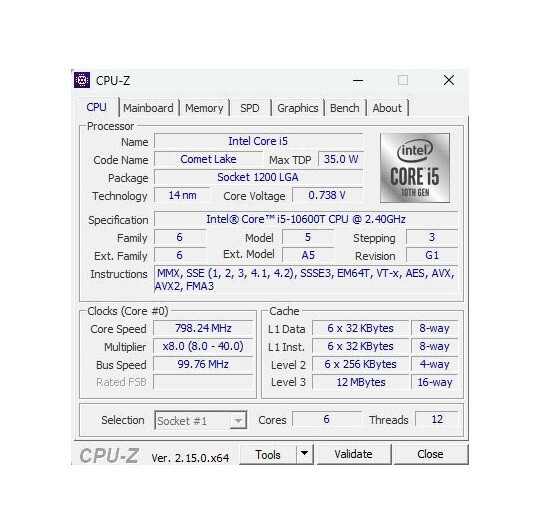The image size is (541, 508).
Task: Click the Tools button
Action: [x=268, y=454]
